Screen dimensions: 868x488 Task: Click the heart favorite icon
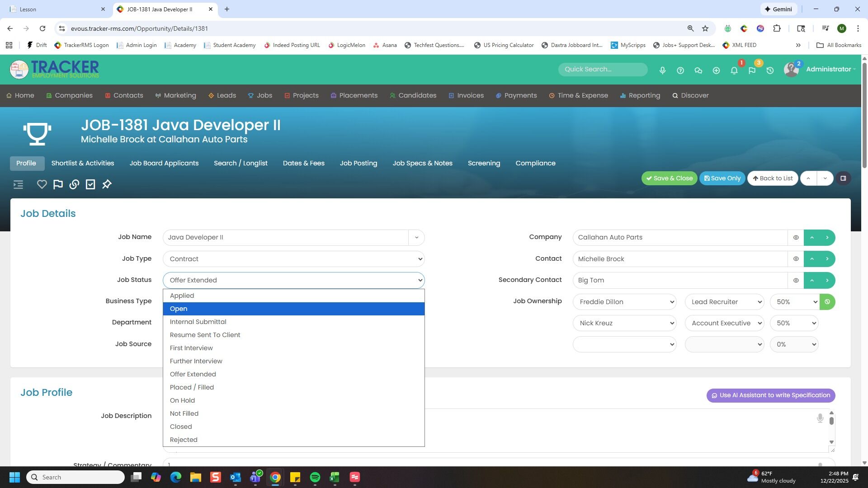coord(42,184)
